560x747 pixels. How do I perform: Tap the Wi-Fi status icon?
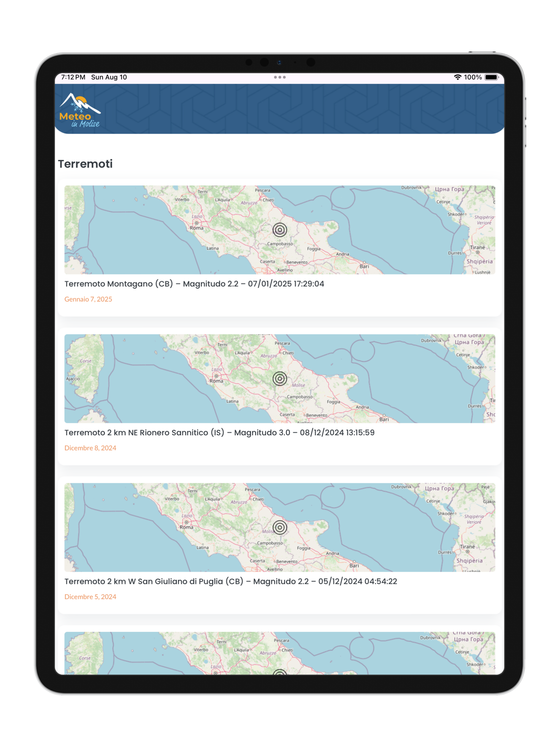457,77
